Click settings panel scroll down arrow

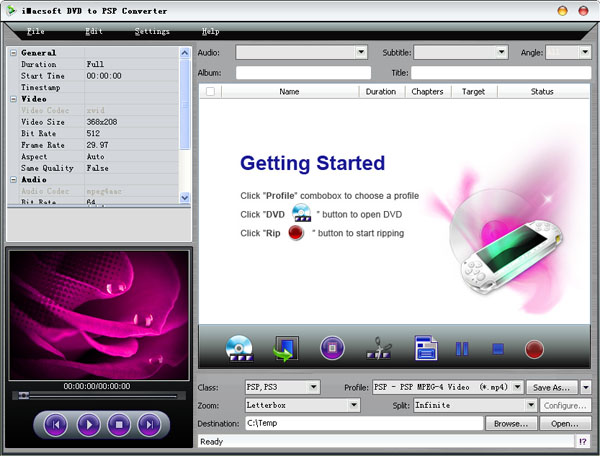[185, 197]
